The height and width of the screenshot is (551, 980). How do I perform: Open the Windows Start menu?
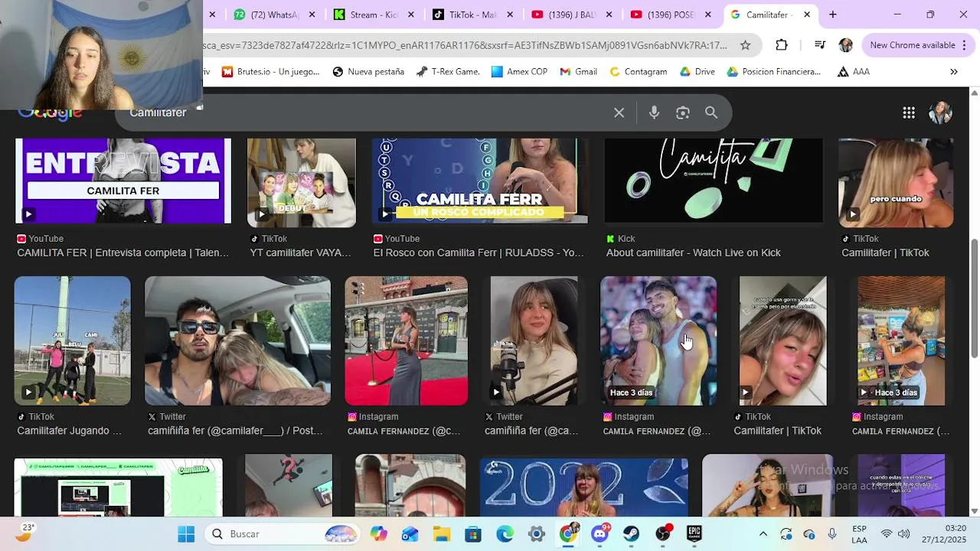click(x=186, y=534)
